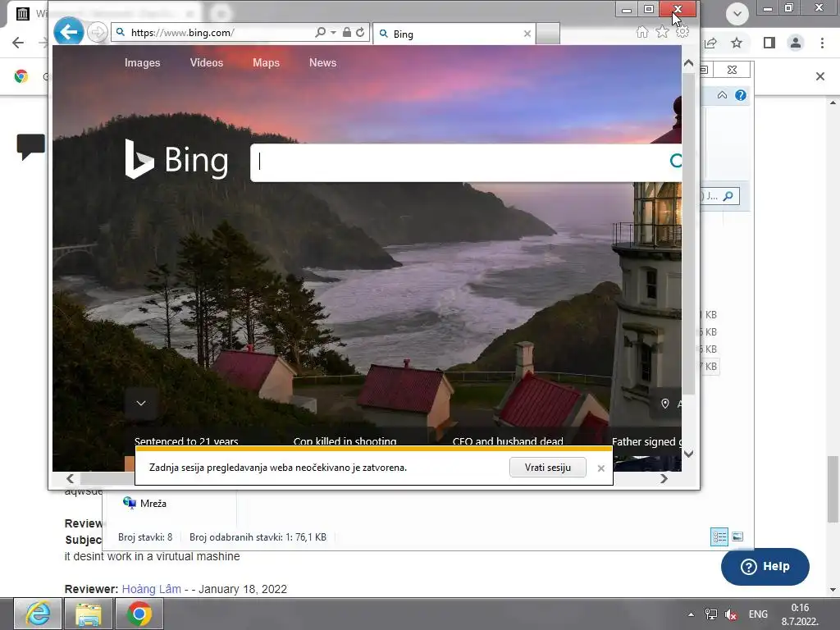Close the Bing tab in Internet Explorer
This screenshot has height=630, width=840.
527,34
